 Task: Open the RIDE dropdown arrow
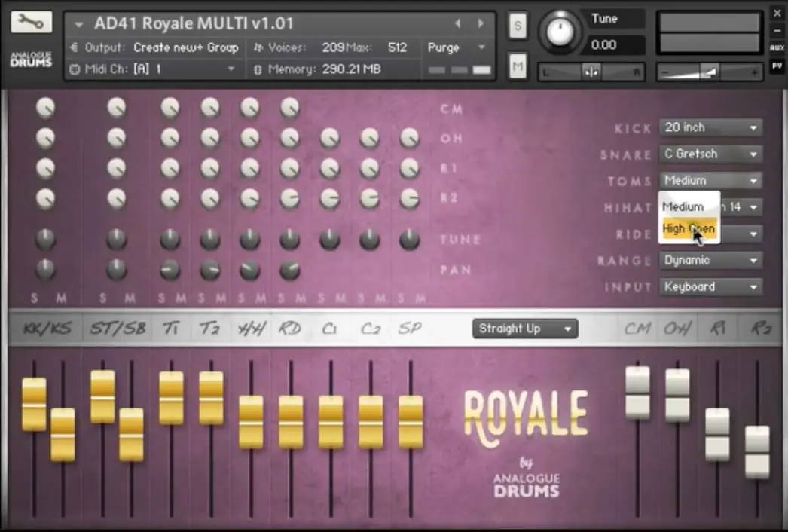coord(753,234)
